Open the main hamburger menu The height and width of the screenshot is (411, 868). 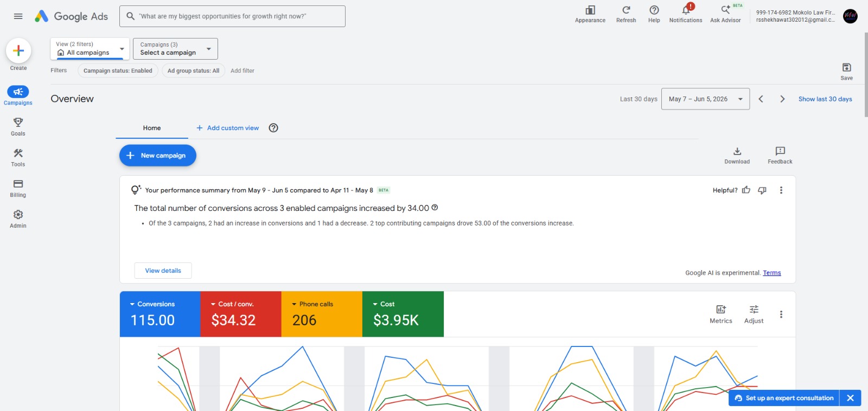[x=18, y=16]
